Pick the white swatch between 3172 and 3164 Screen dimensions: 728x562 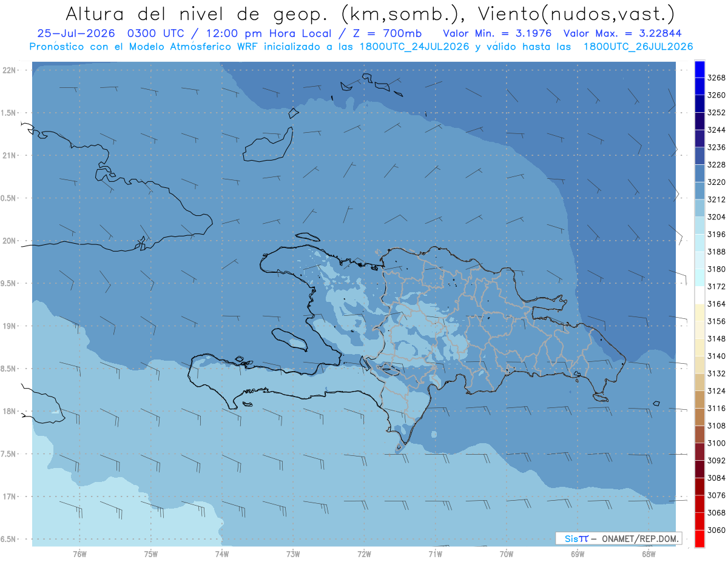click(x=699, y=295)
